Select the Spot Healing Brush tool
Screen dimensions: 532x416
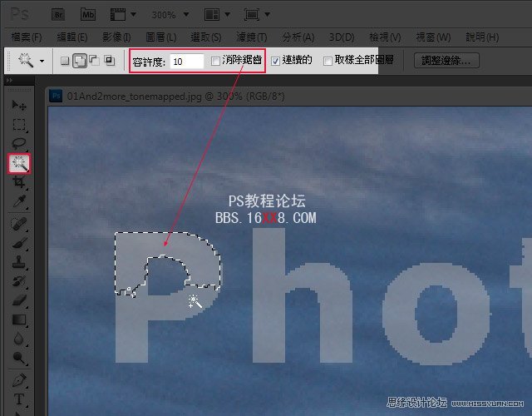19,224
